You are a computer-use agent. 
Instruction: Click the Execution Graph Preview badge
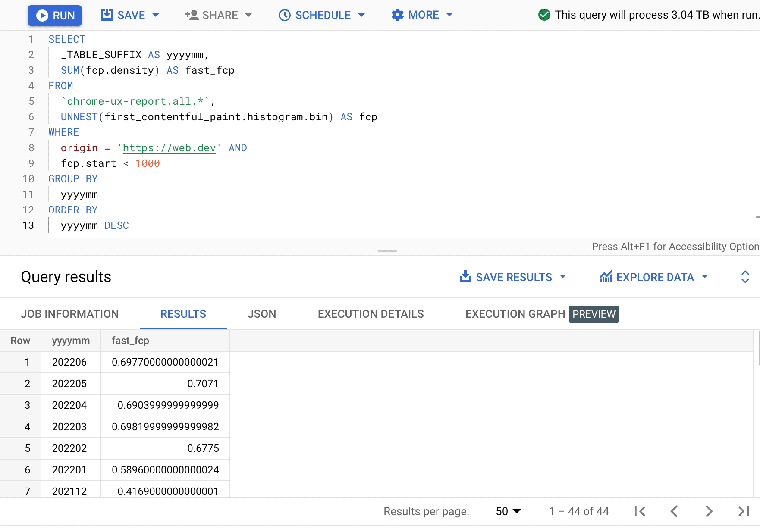point(594,314)
